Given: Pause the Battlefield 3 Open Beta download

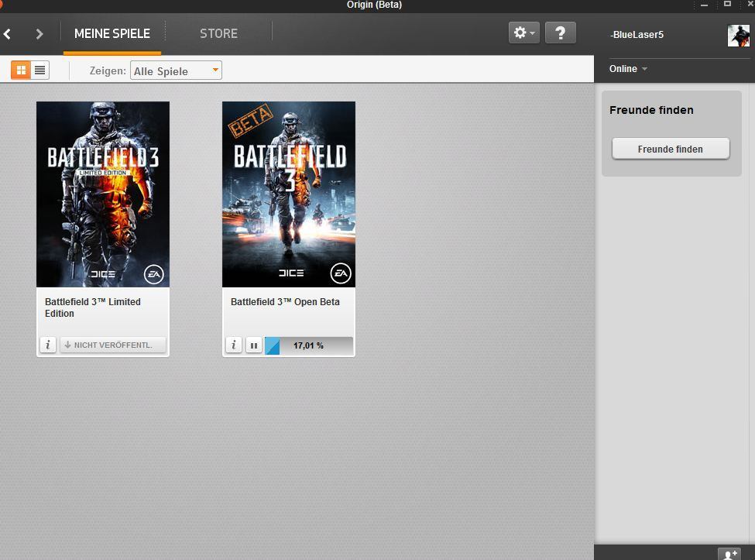Looking at the screenshot, I should (x=254, y=345).
